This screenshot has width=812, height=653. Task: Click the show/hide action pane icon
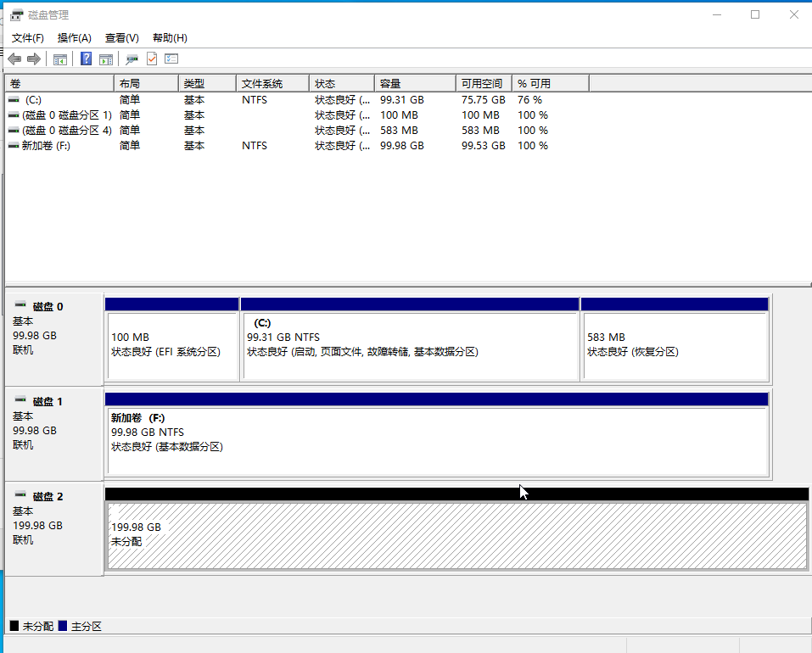point(106,59)
